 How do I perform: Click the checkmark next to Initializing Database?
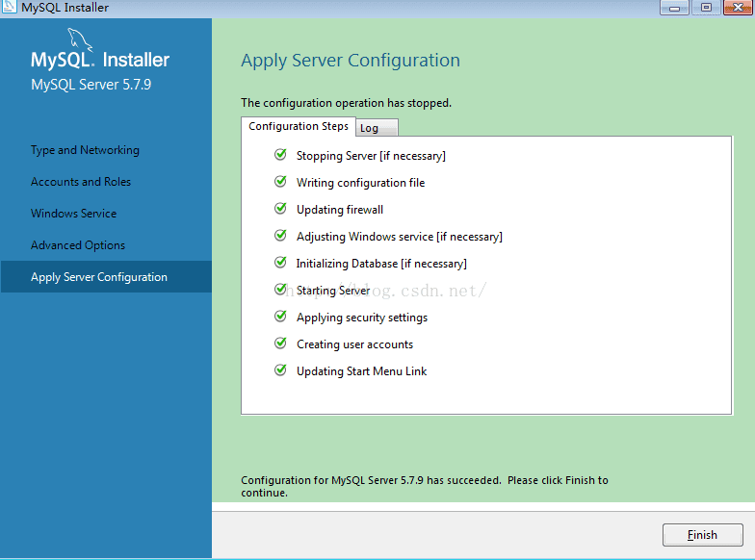click(280, 262)
